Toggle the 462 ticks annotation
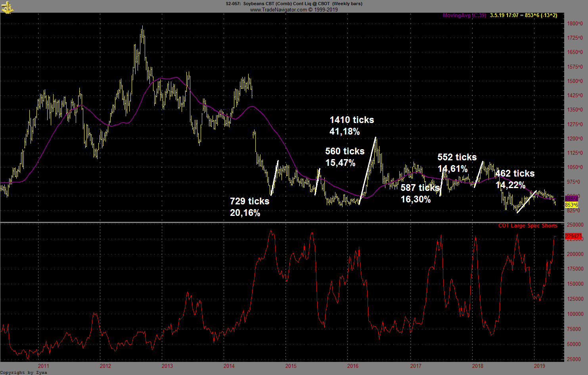Viewport: 588px width, 375px height. click(x=515, y=179)
